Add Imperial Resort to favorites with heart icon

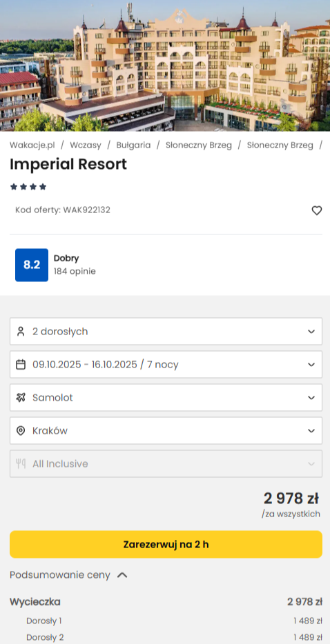(316, 211)
